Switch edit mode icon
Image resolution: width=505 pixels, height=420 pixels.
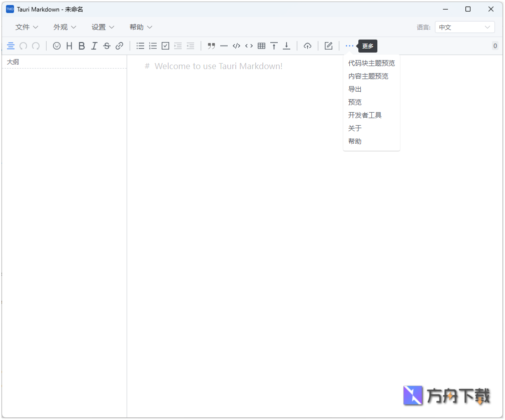(x=328, y=46)
